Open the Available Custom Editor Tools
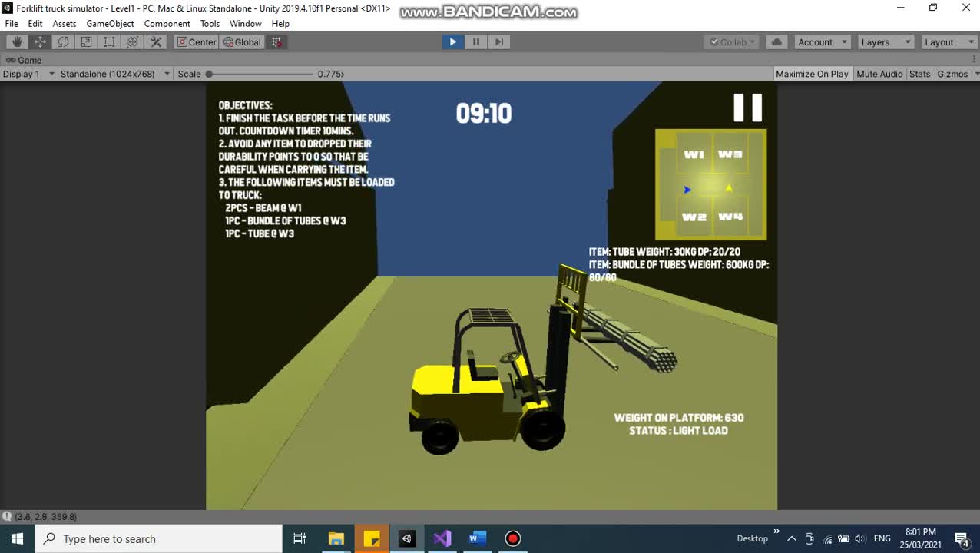980x553 pixels. pos(156,41)
